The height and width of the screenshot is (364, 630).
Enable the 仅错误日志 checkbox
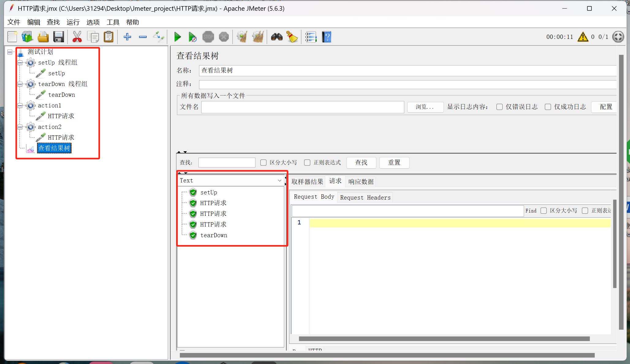click(500, 107)
